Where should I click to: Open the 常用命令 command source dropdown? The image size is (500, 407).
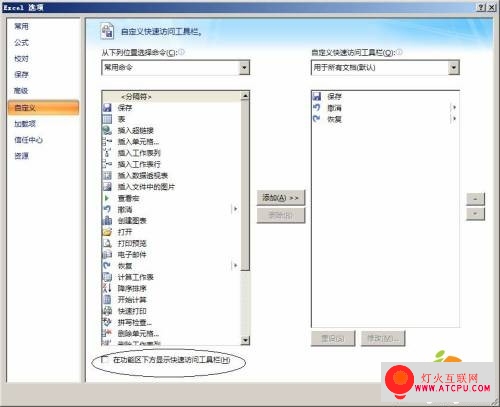click(x=244, y=68)
